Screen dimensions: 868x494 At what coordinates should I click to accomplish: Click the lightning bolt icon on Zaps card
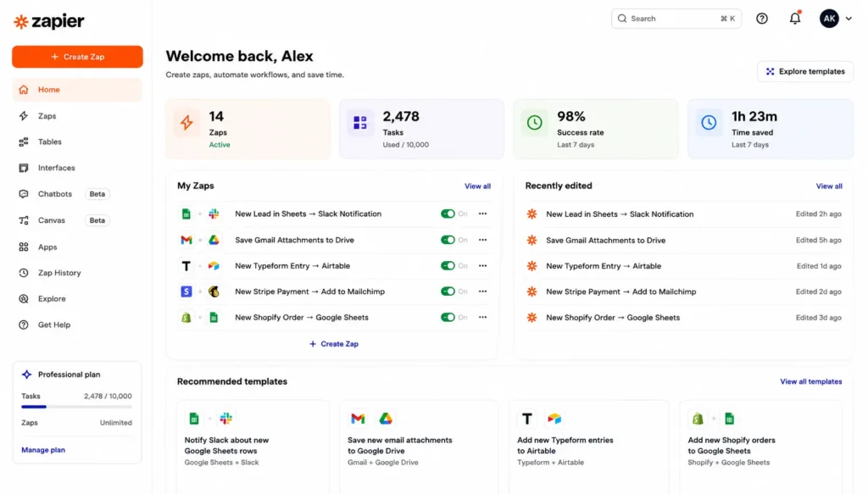186,122
